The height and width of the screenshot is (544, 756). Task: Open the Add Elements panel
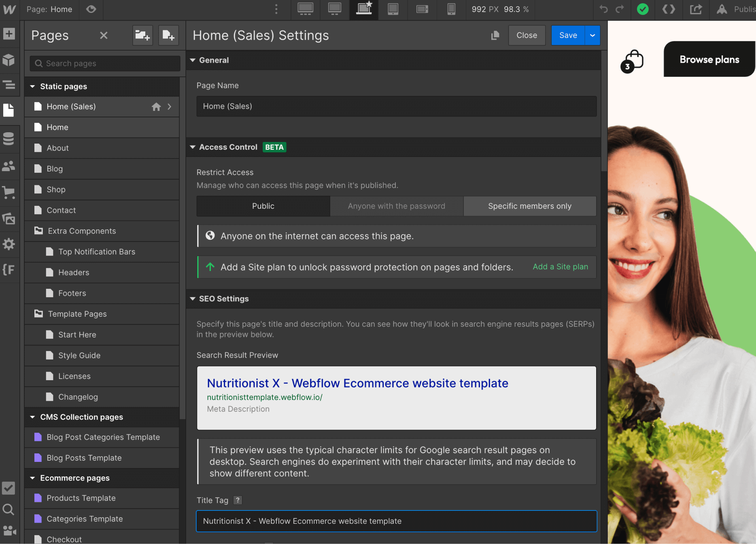[9, 34]
